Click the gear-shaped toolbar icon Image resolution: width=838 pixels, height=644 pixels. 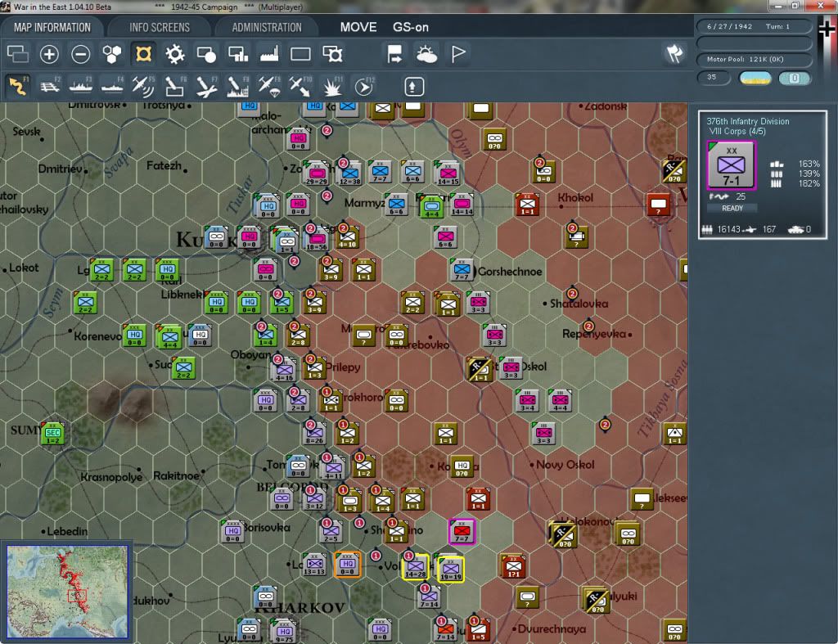tap(175, 54)
